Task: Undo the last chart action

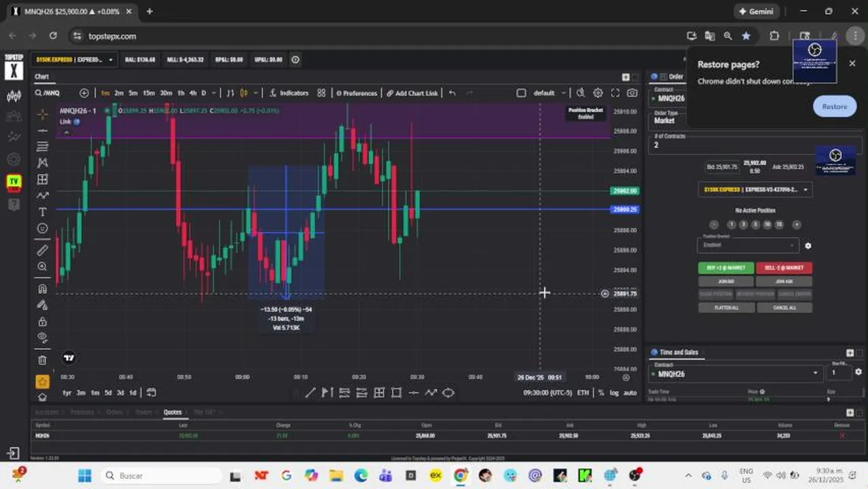Action: coord(452,93)
